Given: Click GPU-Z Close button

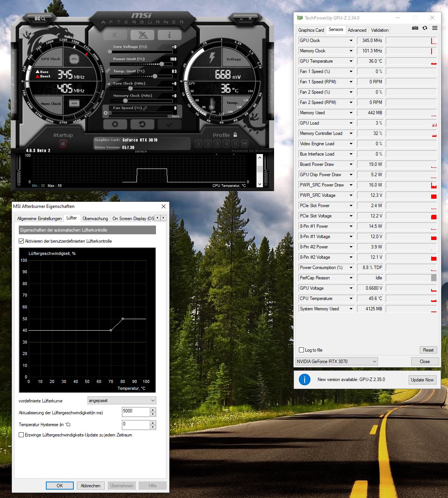Looking at the screenshot, I should point(425,362).
